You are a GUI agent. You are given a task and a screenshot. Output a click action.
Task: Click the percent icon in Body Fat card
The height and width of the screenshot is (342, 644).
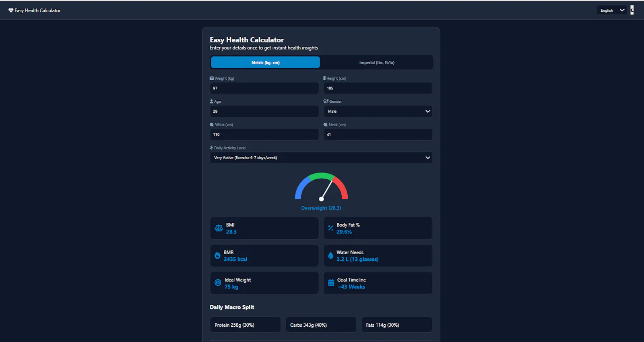pyautogui.click(x=330, y=228)
